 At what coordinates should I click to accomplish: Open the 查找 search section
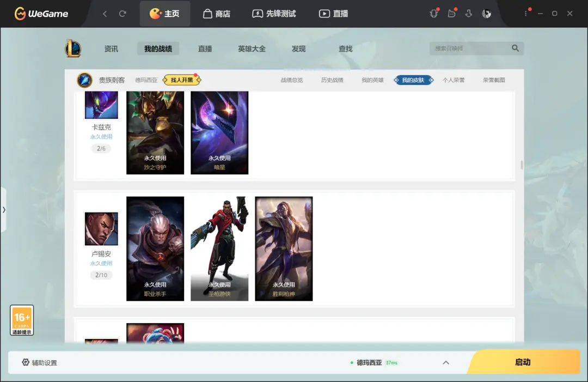tap(345, 49)
